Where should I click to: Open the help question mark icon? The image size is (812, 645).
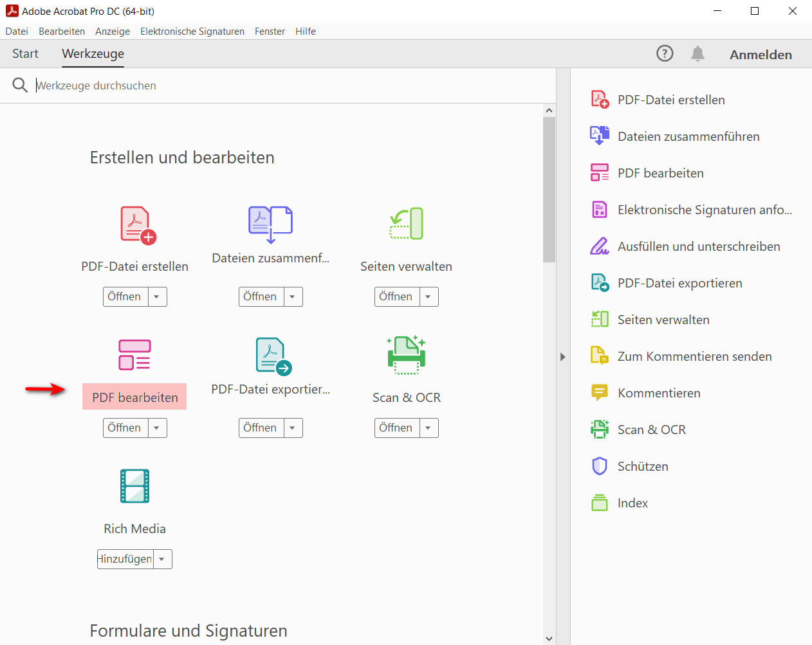665,53
